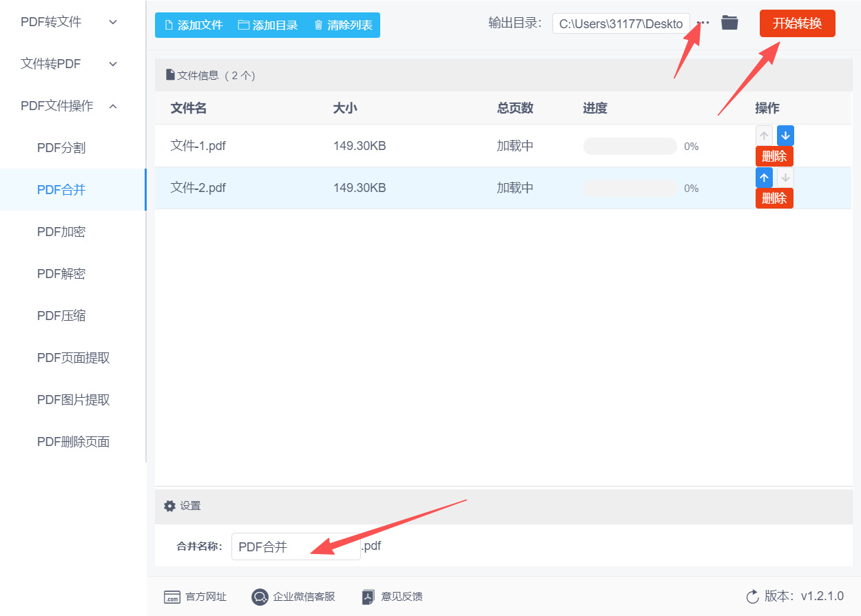This screenshot has height=616, width=861.
Task: Select the 文件-1.pdf file name
Action: (x=198, y=146)
